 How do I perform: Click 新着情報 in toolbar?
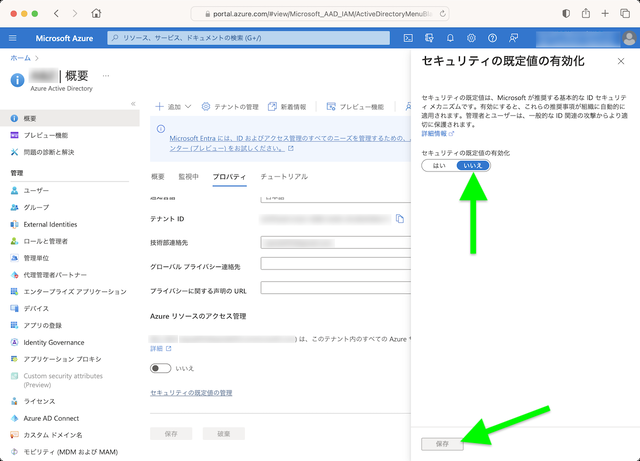click(287, 107)
